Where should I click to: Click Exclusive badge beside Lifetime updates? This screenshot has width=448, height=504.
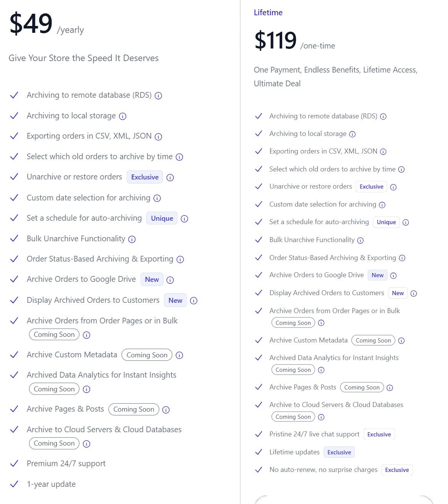click(339, 452)
